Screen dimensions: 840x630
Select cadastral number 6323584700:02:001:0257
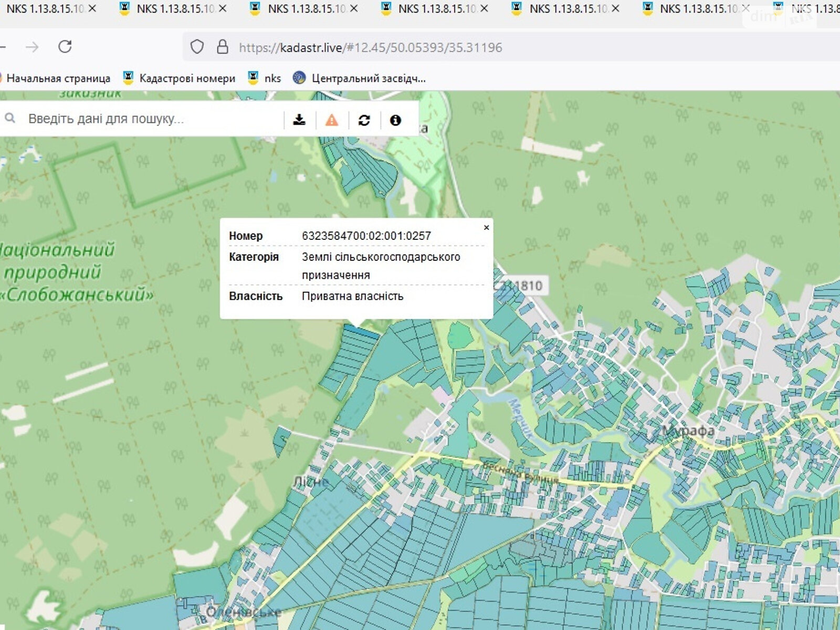366,236
